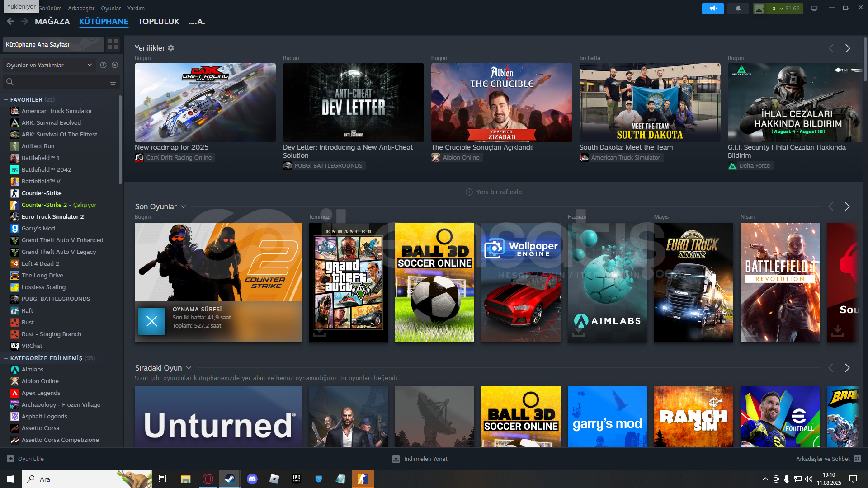
Task: Open PUBG: BATTLEGROUNDS news tag
Action: (324, 165)
